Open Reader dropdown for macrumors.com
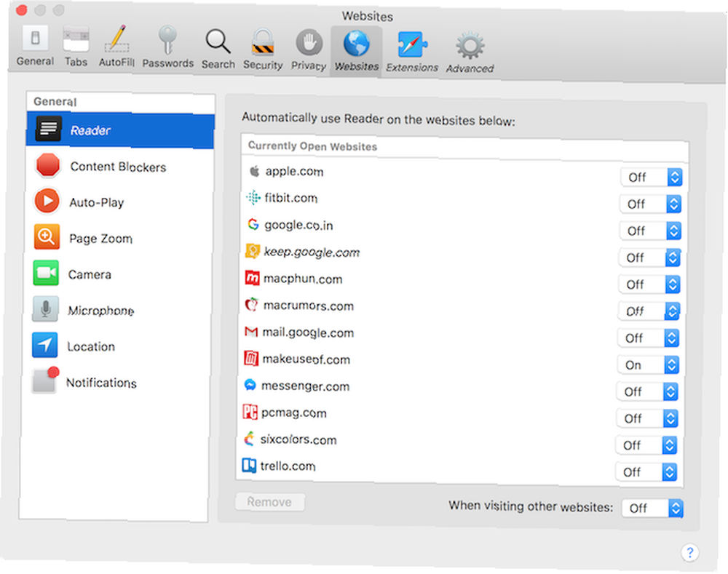This screenshot has width=728, height=574. 648,311
